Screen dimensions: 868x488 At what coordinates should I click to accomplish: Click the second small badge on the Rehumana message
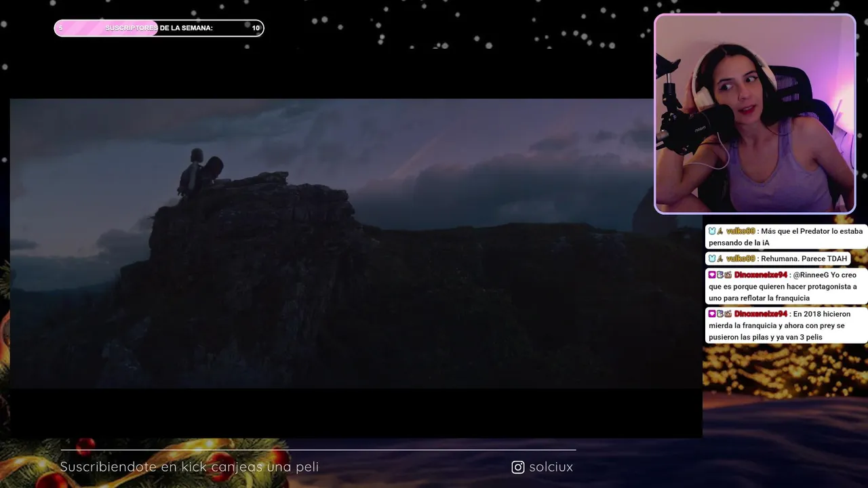720,258
